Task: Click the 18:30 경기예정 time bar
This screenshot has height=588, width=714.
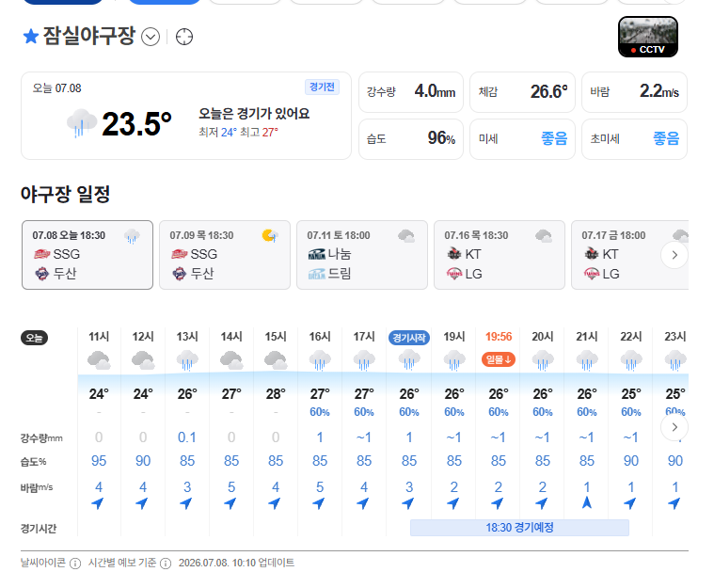Action: coord(519,528)
